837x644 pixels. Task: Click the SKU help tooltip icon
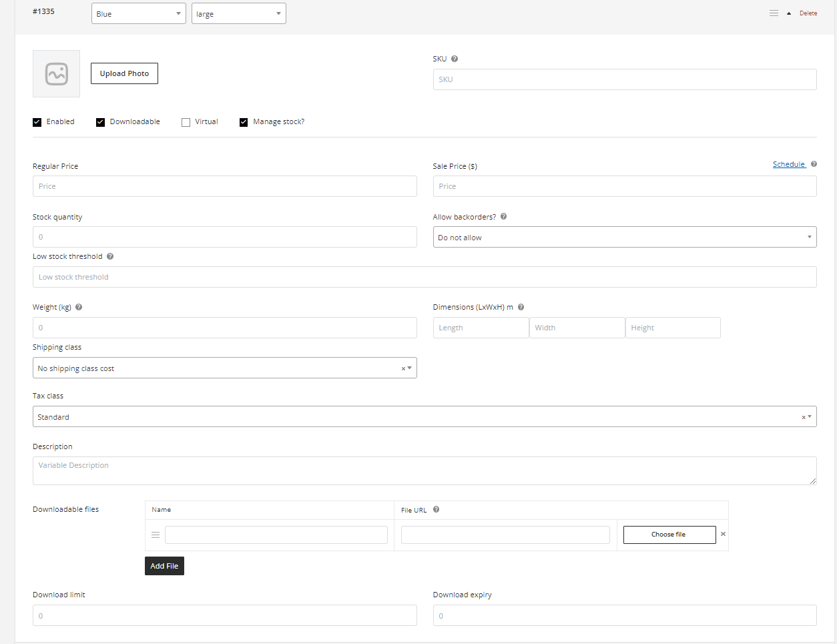click(455, 59)
